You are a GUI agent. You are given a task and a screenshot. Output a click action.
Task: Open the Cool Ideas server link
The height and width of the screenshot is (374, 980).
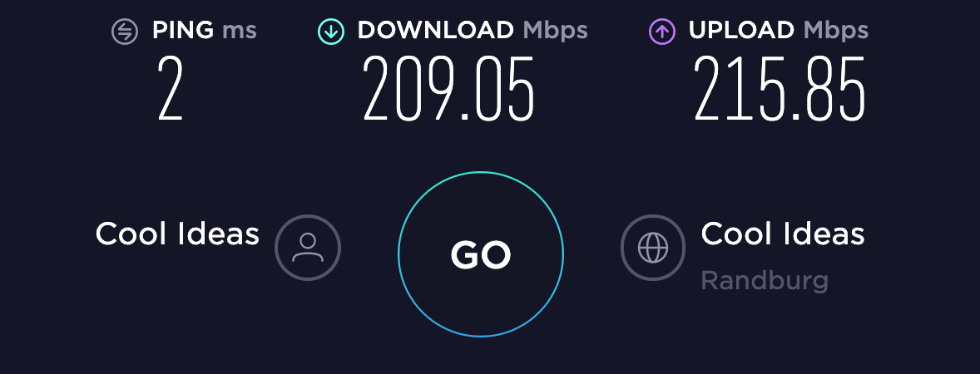783,234
